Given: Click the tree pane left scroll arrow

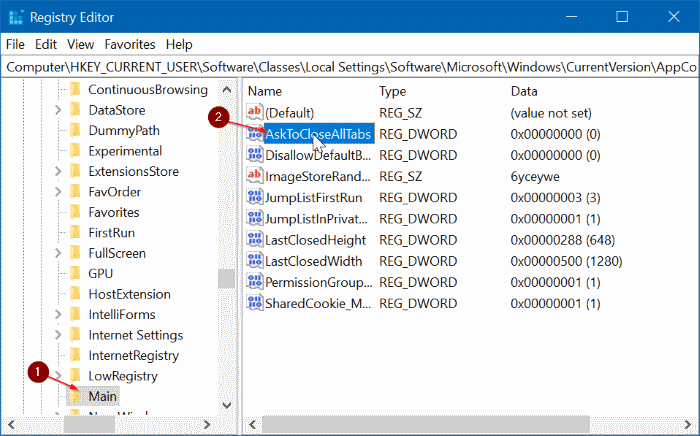Looking at the screenshot, I should pos(12,424).
